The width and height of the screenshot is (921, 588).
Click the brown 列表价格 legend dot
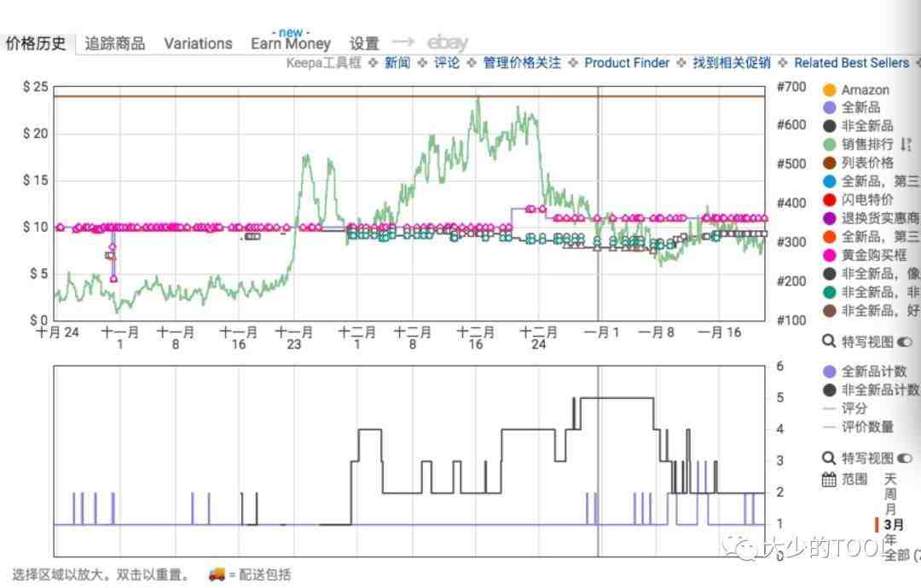[828, 163]
